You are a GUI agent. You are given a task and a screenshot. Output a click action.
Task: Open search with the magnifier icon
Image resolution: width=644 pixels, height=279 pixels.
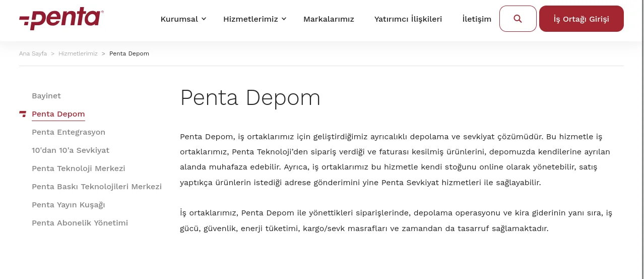tap(518, 19)
